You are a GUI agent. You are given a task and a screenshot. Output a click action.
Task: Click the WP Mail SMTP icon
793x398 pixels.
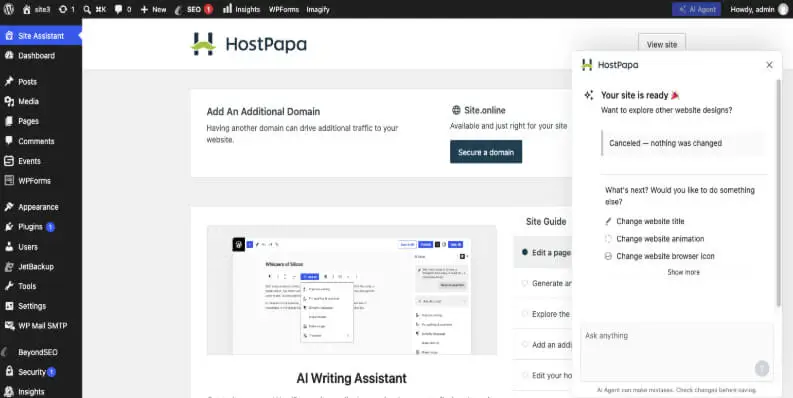[x=9, y=326]
